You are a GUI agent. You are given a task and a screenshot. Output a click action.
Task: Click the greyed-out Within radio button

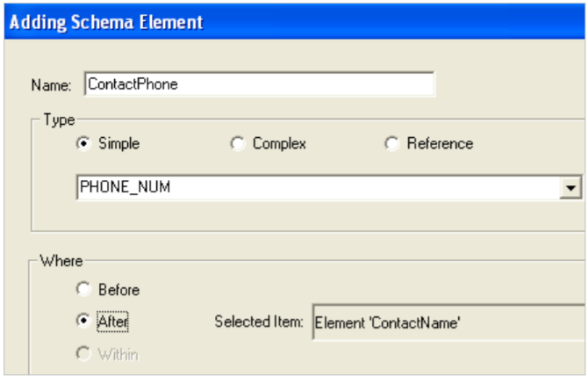pos(84,354)
